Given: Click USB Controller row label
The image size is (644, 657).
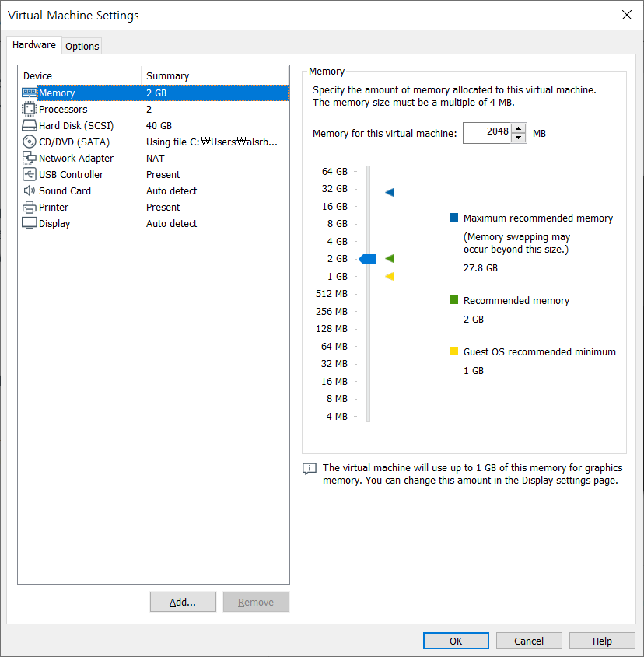Looking at the screenshot, I should pos(71,174).
